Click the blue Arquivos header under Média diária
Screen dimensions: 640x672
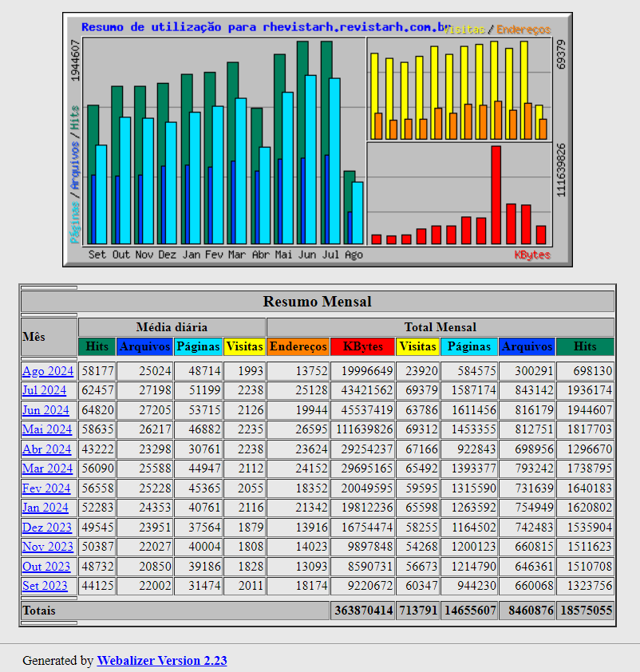click(144, 346)
